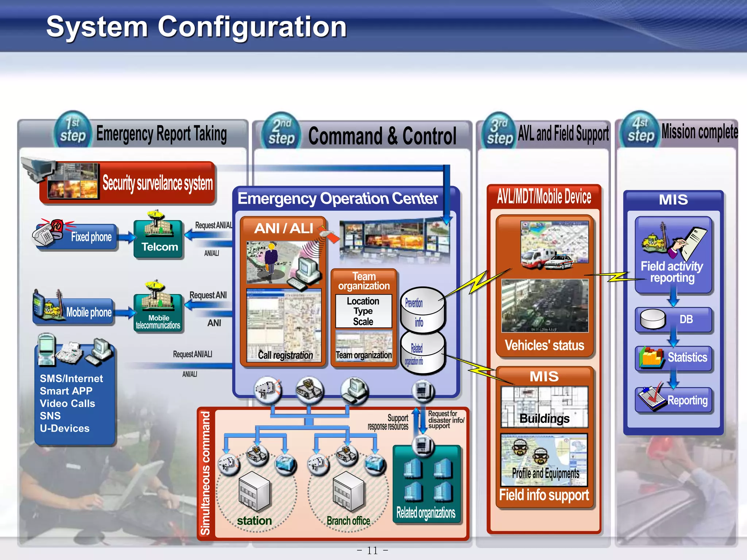Click the Profile and Equipments image
Image resolution: width=747 pixels, height=560 pixels.
pos(544,459)
